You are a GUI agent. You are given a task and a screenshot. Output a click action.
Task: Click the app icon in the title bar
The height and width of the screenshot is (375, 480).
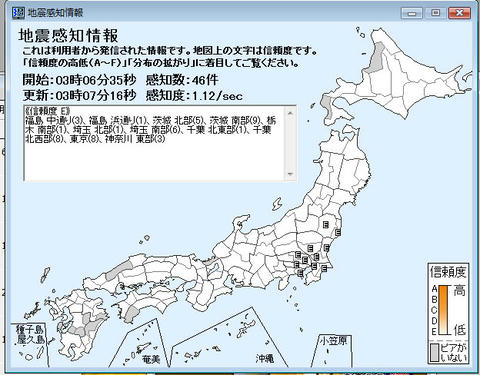(18, 13)
